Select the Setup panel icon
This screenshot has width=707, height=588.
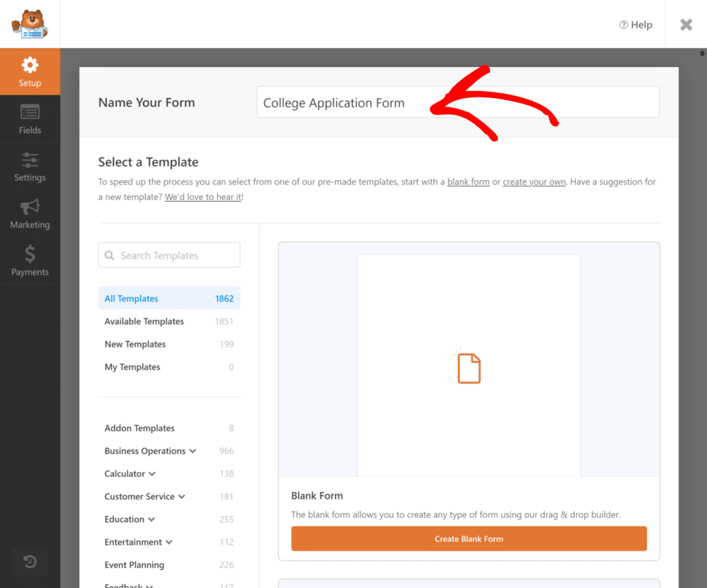point(30,71)
